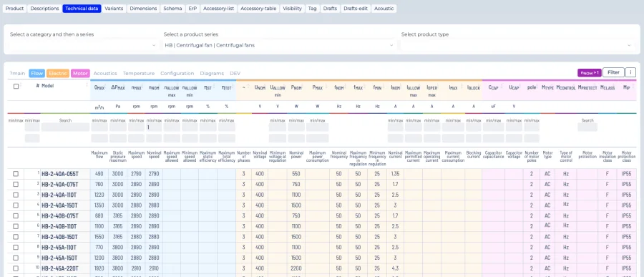Switch to the Descriptions tab
The width and height of the screenshot is (644, 277).
[x=44, y=8]
